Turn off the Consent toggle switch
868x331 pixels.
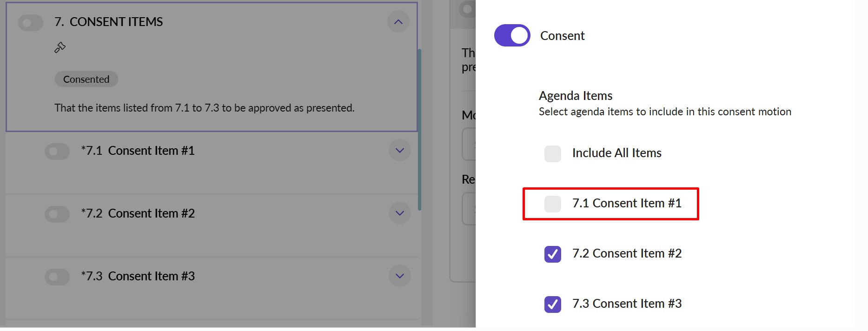pos(512,36)
